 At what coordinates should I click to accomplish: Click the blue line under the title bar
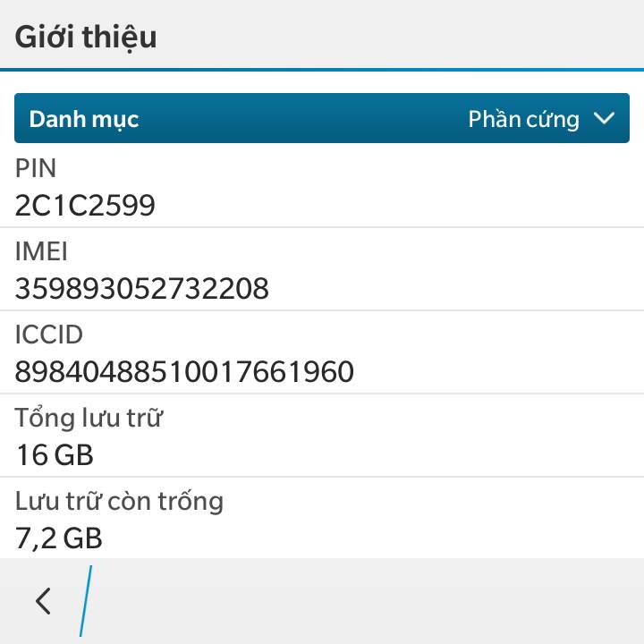322,69
